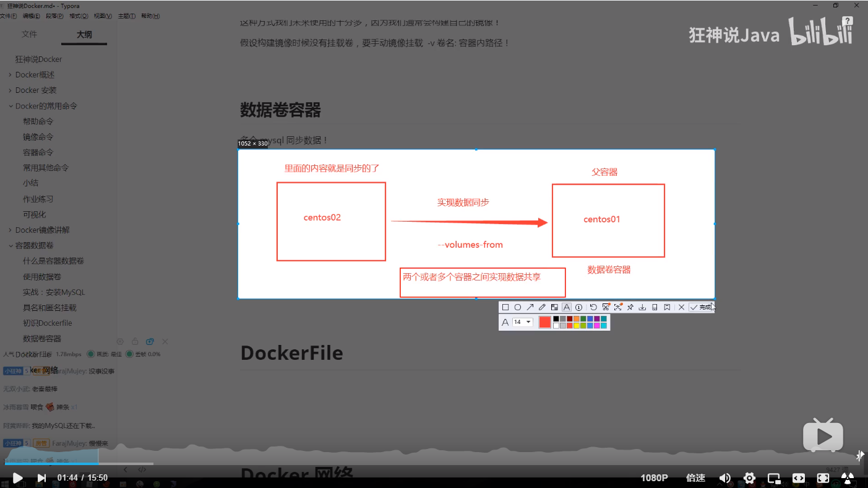The width and height of the screenshot is (868, 488).
Task: Pick the orange color swatch
Action: tap(577, 319)
